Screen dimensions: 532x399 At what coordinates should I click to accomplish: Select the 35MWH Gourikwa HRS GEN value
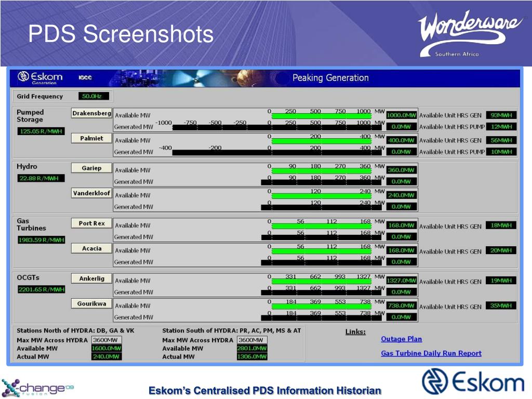[x=501, y=305]
